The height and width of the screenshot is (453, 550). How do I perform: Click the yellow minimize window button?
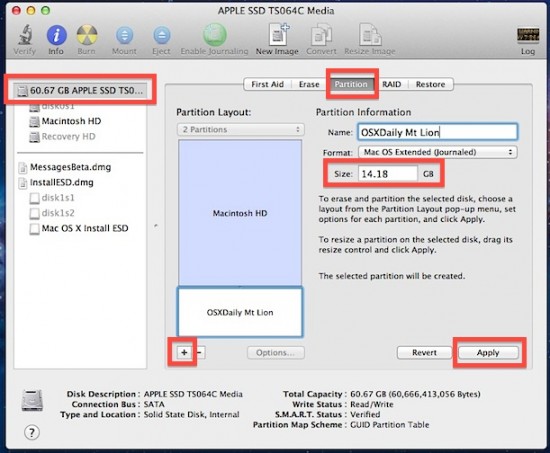pos(31,11)
